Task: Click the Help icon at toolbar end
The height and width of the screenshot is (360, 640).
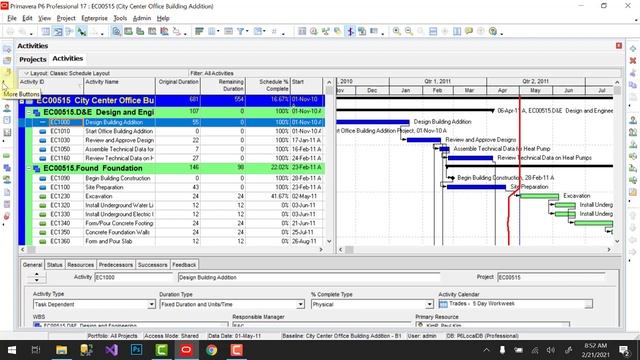Action: pos(493,31)
